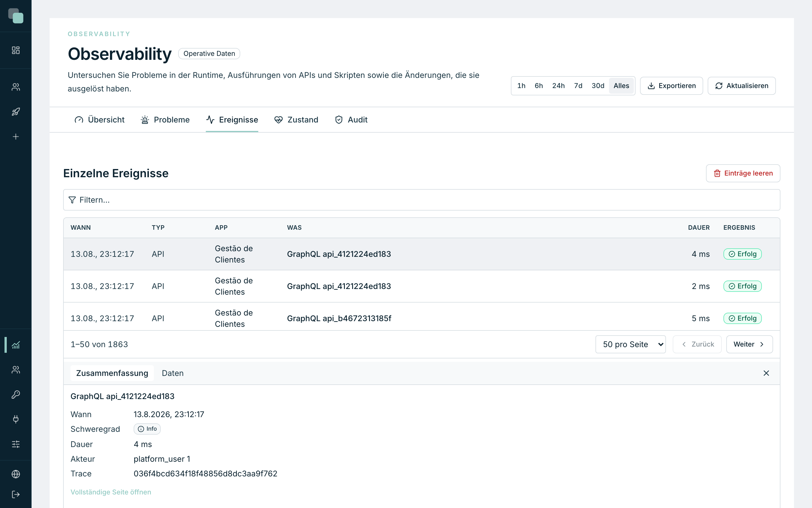Open the dashboard grid icon in sidebar
This screenshot has height=508, width=812.
point(16,50)
